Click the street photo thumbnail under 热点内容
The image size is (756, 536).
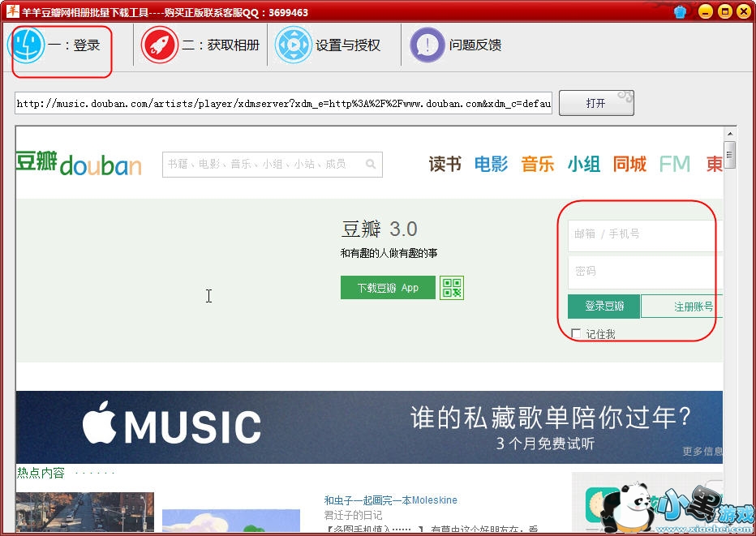(85, 512)
